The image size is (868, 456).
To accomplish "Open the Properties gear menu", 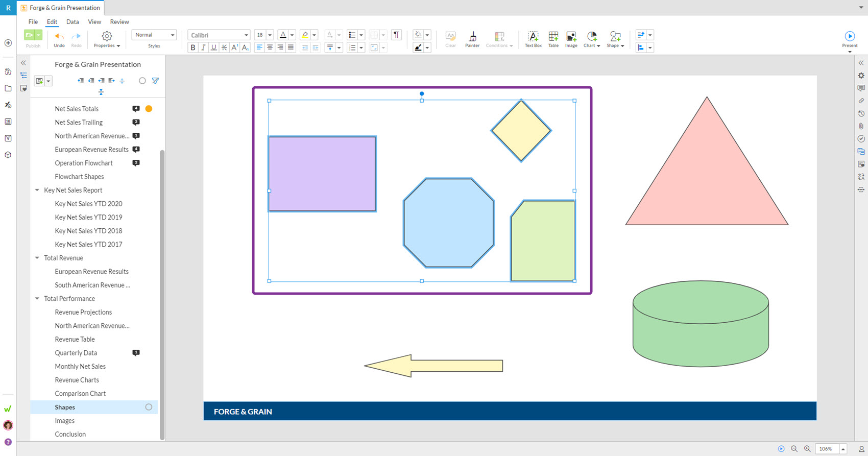I will tap(107, 39).
